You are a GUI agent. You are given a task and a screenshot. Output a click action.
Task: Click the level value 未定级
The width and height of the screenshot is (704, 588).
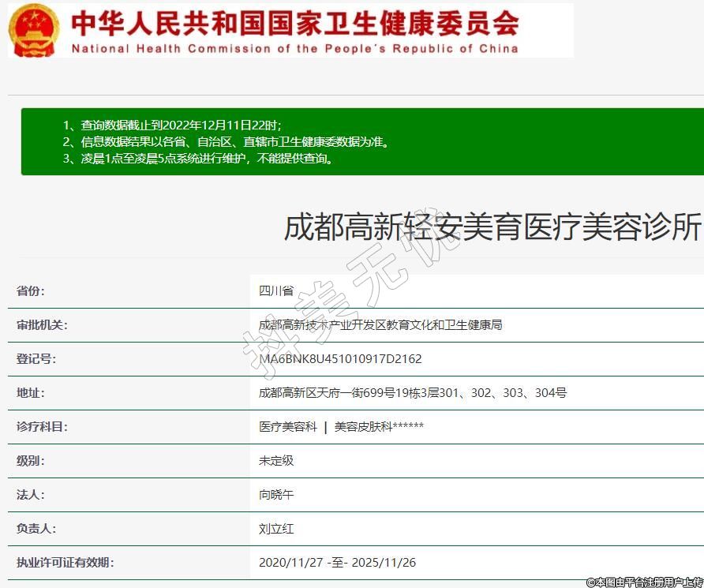tap(276, 460)
